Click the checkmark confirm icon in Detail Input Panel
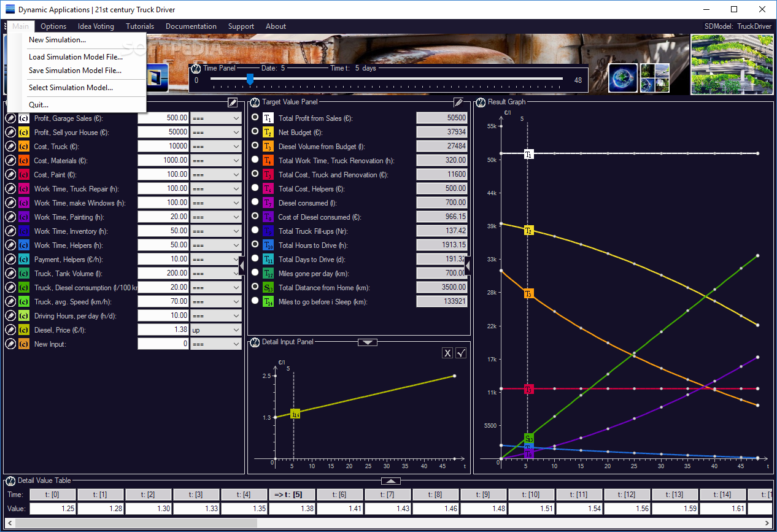 461,353
